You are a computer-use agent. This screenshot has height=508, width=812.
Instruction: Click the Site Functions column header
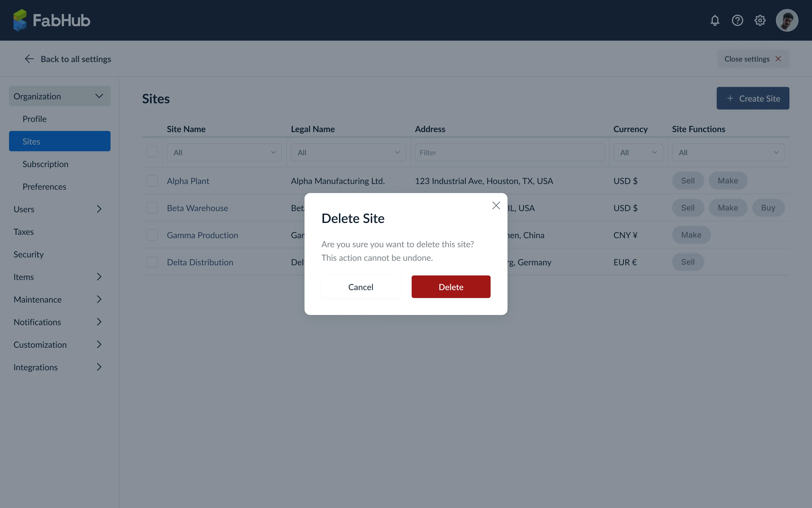click(x=698, y=129)
